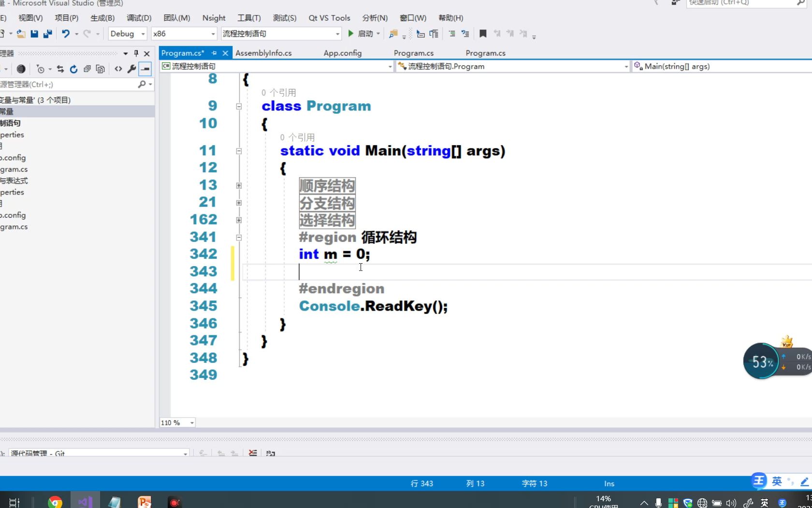Click the Save All toolbar icon
The width and height of the screenshot is (812, 508).
[47, 34]
